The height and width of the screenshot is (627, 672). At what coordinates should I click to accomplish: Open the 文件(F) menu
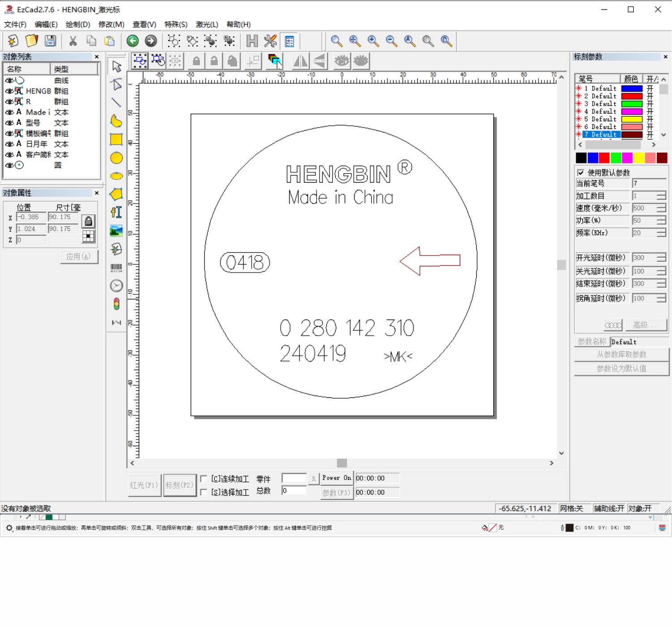pos(15,25)
